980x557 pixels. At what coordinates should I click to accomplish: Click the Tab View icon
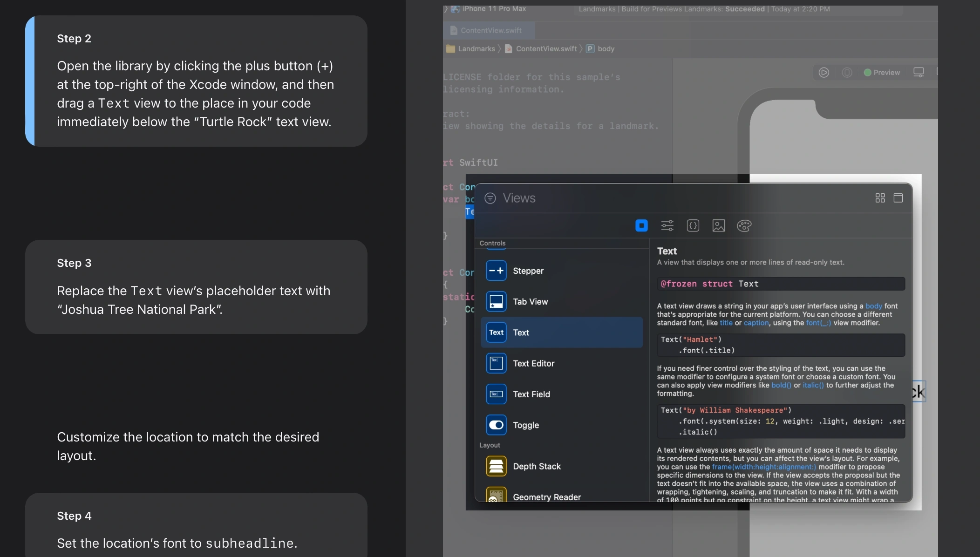(x=496, y=302)
